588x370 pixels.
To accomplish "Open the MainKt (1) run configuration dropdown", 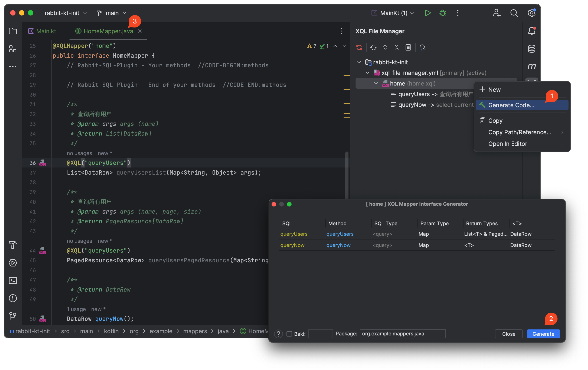I will click(x=393, y=13).
